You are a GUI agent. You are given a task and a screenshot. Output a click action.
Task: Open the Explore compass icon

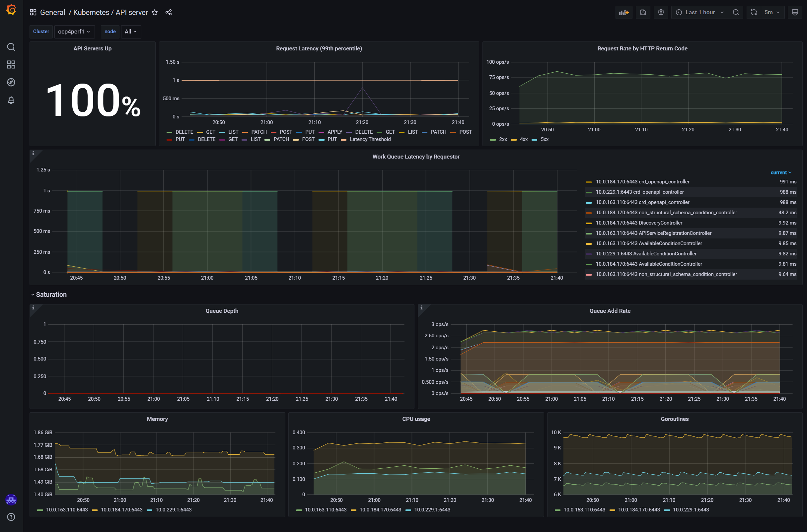click(x=11, y=82)
